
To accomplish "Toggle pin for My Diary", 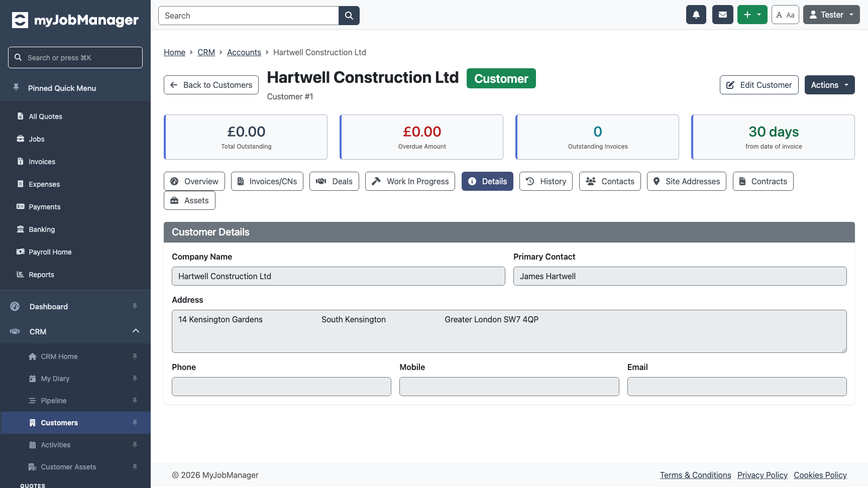I will [135, 379].
